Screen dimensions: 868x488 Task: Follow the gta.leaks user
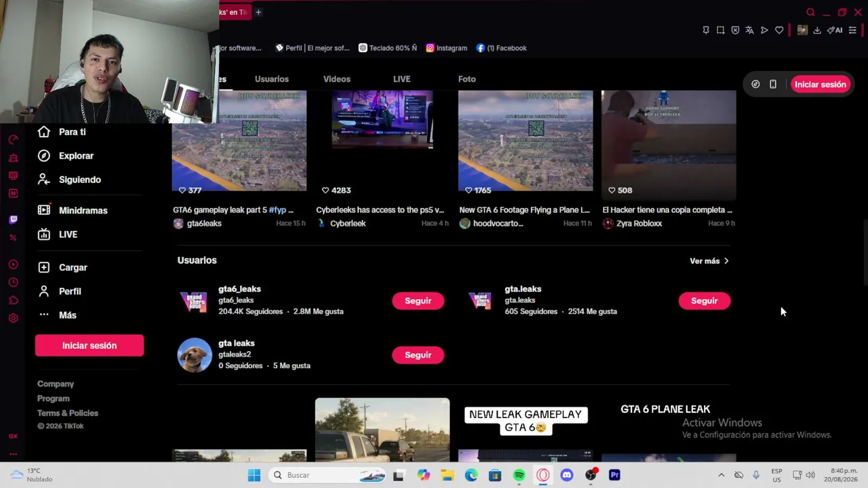click(704, 301)
